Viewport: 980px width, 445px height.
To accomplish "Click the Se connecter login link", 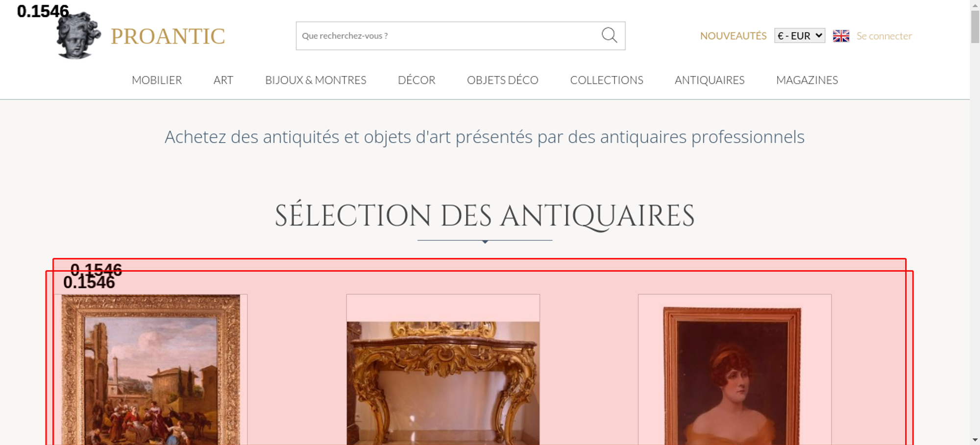I will [x=884, y=36].
